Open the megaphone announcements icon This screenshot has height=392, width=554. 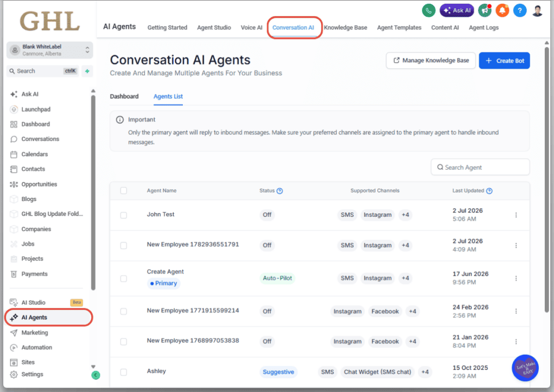(x=485, y=11)
